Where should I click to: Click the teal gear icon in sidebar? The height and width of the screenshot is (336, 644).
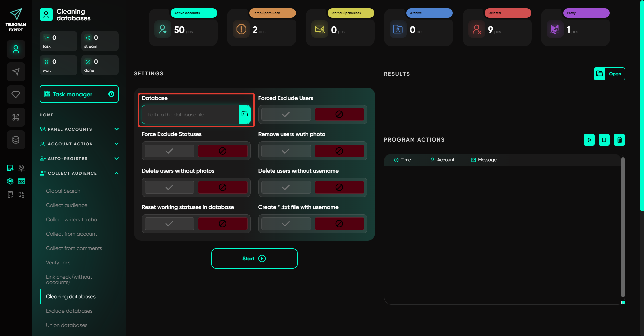[10, 181]
